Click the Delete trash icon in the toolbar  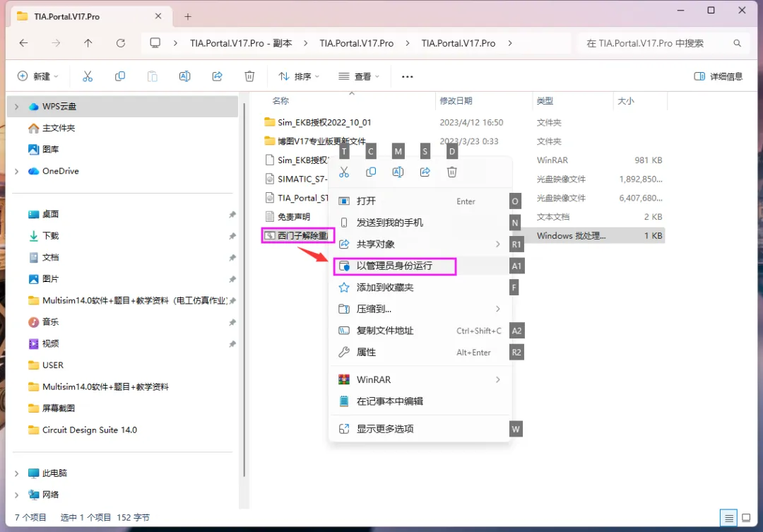[249, 76]
